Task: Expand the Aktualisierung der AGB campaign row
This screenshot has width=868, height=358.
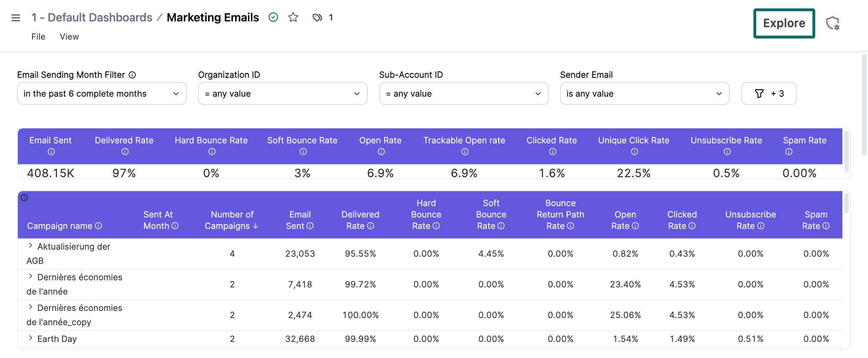Action: coord(30,246)
